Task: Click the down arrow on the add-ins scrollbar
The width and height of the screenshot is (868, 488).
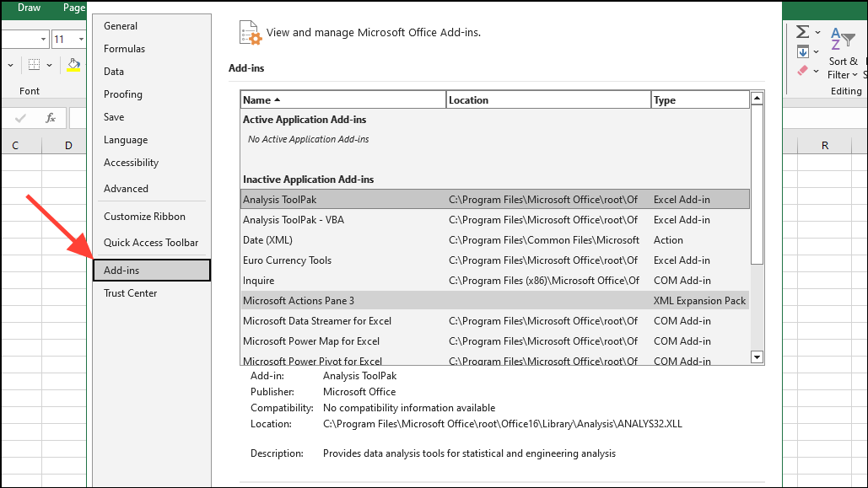Action: pyautogui.click(x=757, y=357)
